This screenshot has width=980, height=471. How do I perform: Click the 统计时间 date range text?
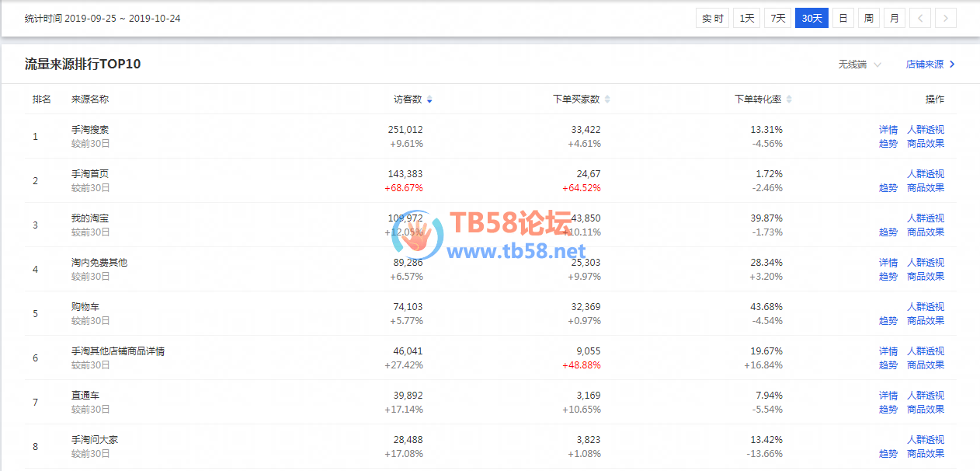pyautogui.click(x=103, y=18)
